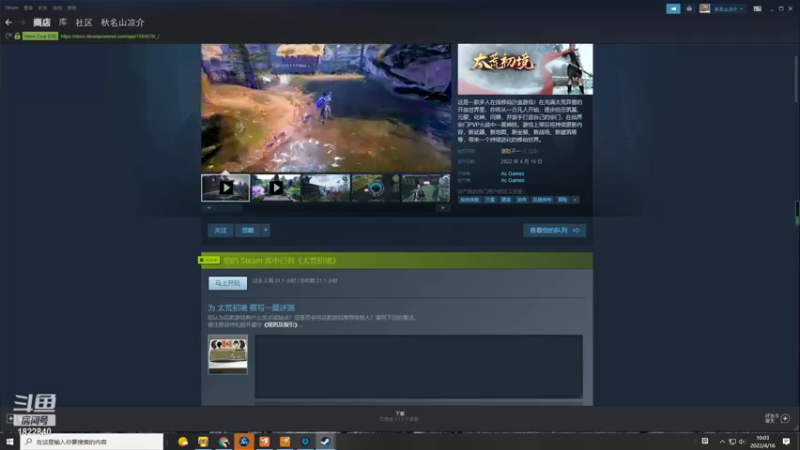Open the Steam icon in the taskbar
800x450 pixels.
[x=325, y=442]
